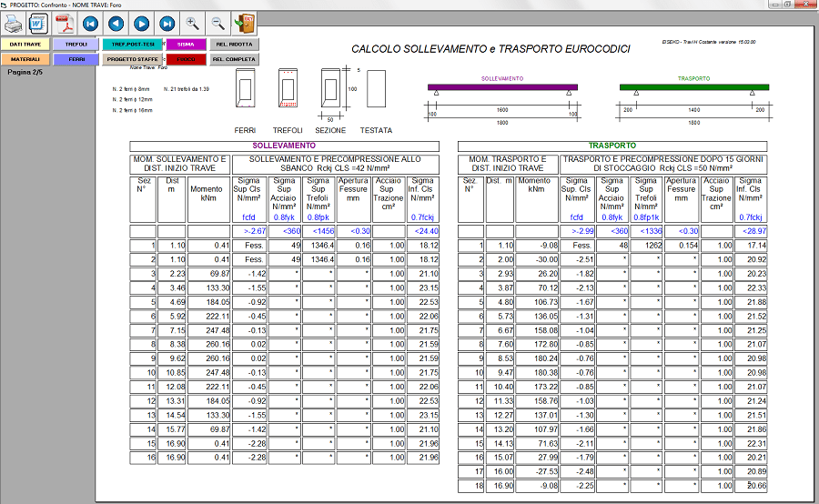The image size is (819, 504).
Task: Open DATI TRAVE section
Action: pos(25,45)
